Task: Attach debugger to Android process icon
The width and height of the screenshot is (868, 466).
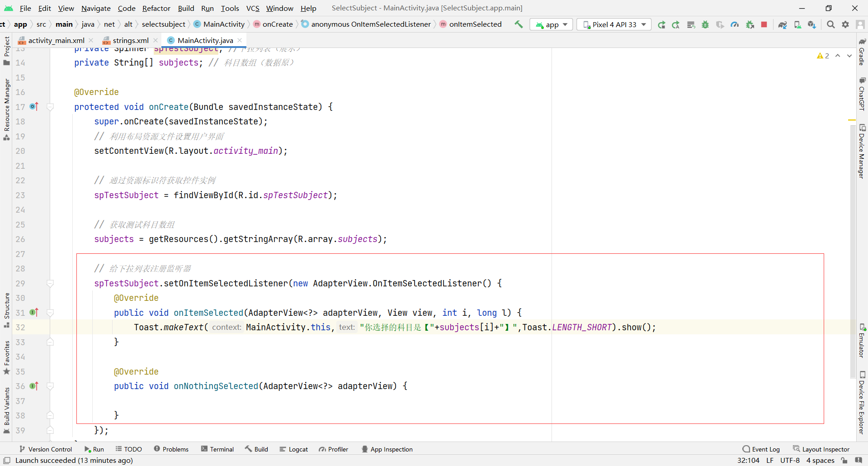Action: 750,24
